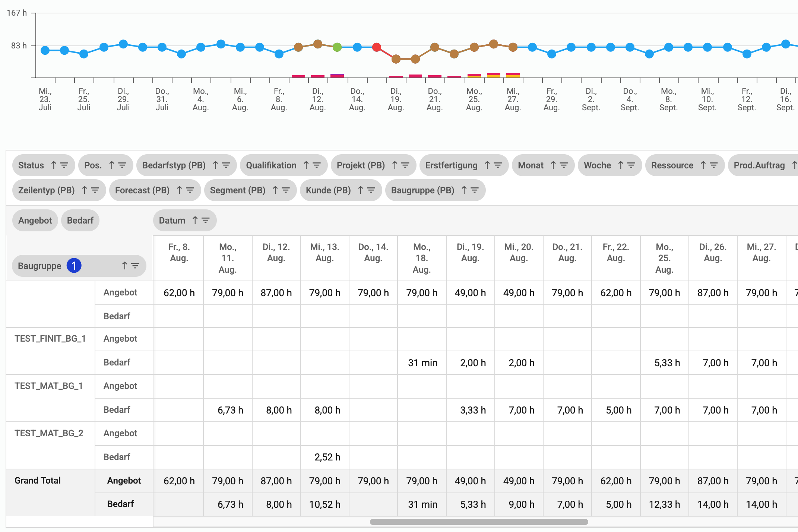
Task: Click filter icon on Monat chip
Action: (x=564, y=165)
